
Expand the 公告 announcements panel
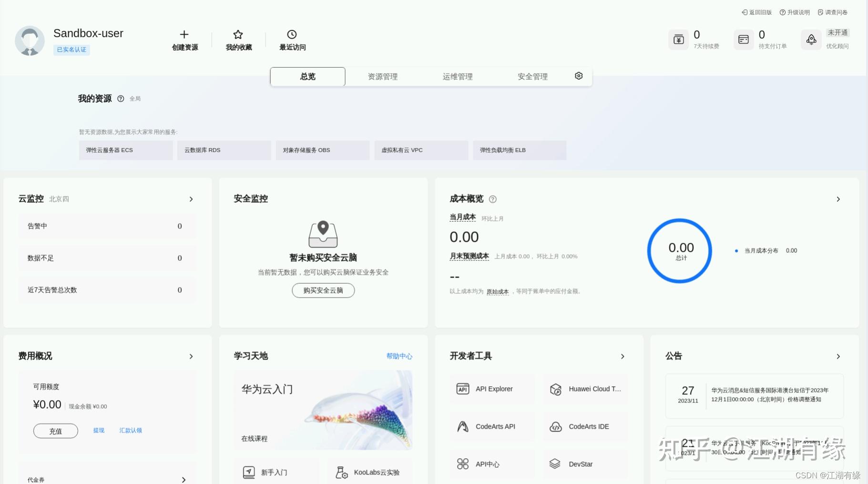(x=838, y=356)
